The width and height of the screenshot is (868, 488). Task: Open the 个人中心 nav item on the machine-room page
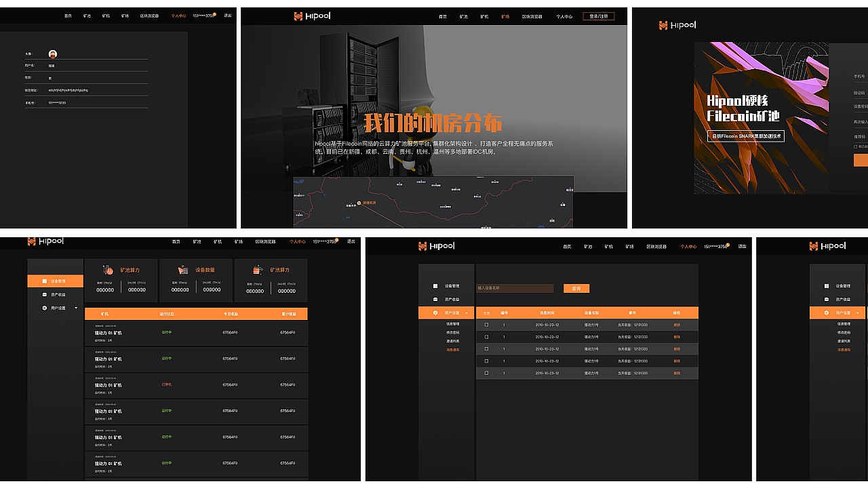(564, 16)
